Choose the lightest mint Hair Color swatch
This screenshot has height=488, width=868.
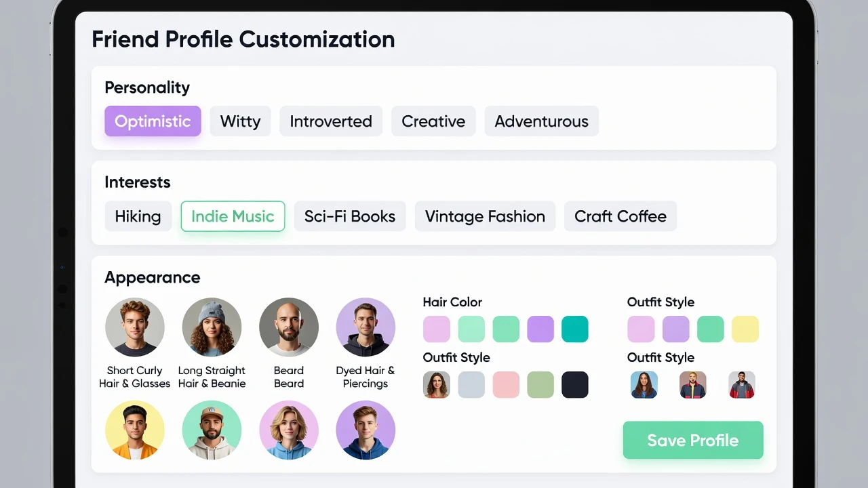point(471,329)
